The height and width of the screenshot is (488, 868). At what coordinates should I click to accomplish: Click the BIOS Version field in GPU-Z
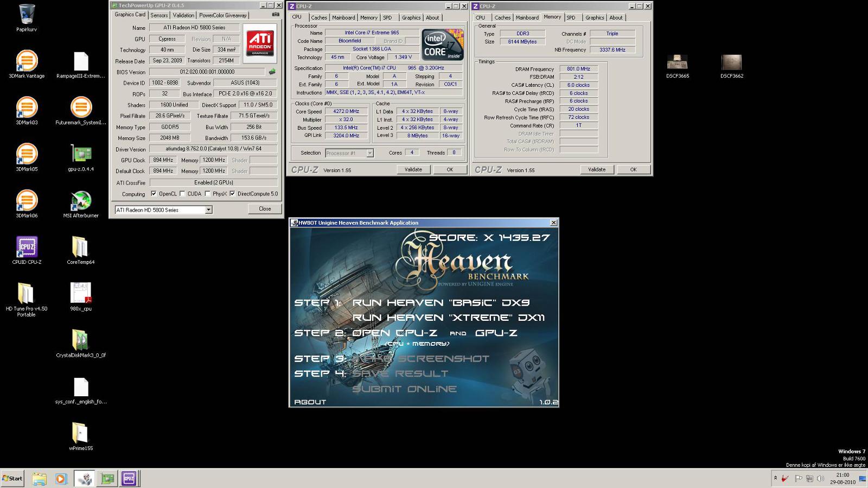[207, 72]
